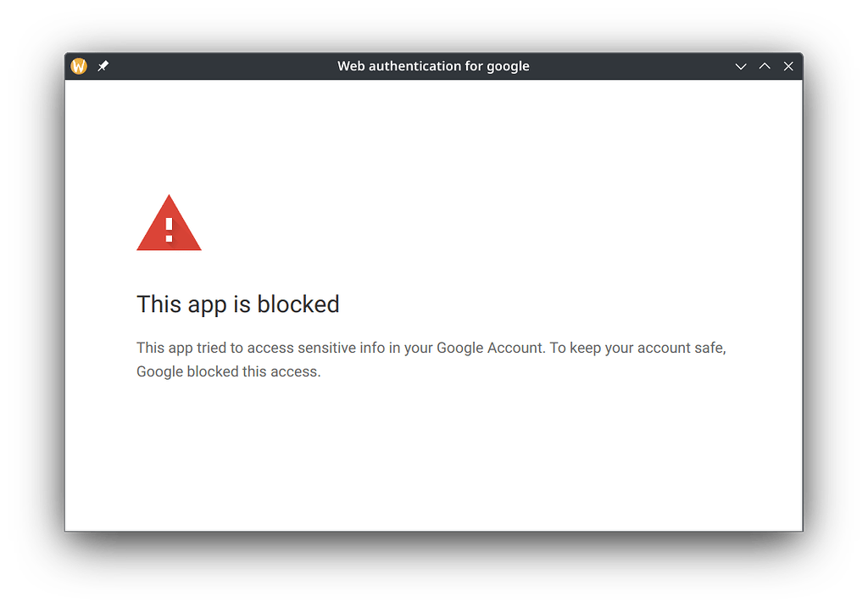Viewport: 868px width, 608px height.
Task: Click the exclamation mark inside the warning triangle
Action: pos(169,229)
